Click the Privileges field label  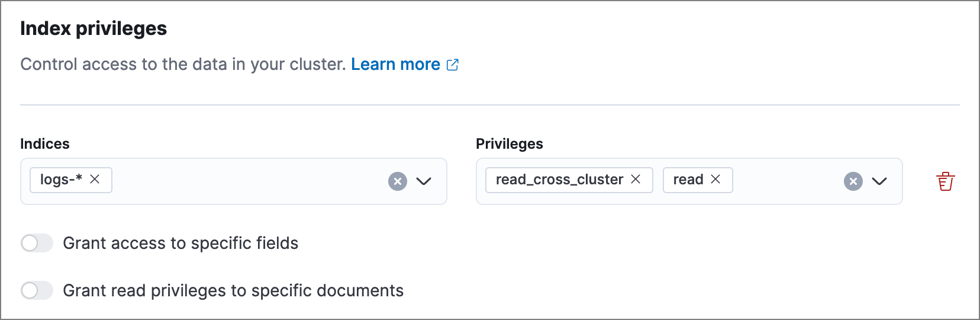point(510,144)
